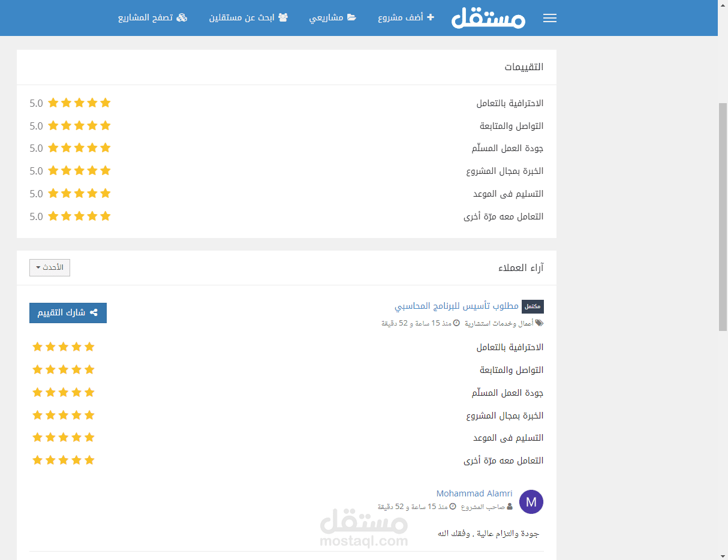Select تصفح المشاريع from the top navigation
This screenshot has height=560, width=728.
click(x=153, y=17)
